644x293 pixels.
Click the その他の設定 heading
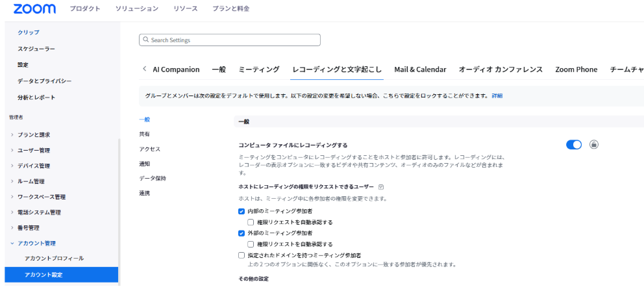click(x=253, y=279)
